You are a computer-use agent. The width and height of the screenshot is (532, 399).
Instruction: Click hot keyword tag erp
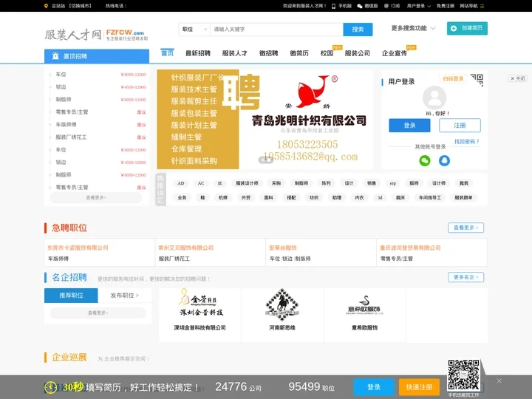click(x=393, y=183)
